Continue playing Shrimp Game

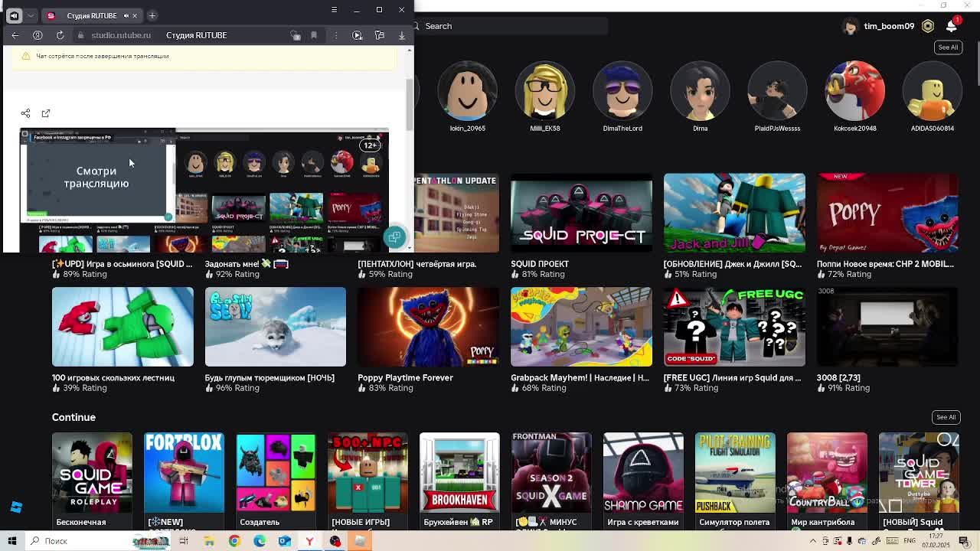point(643,473)
